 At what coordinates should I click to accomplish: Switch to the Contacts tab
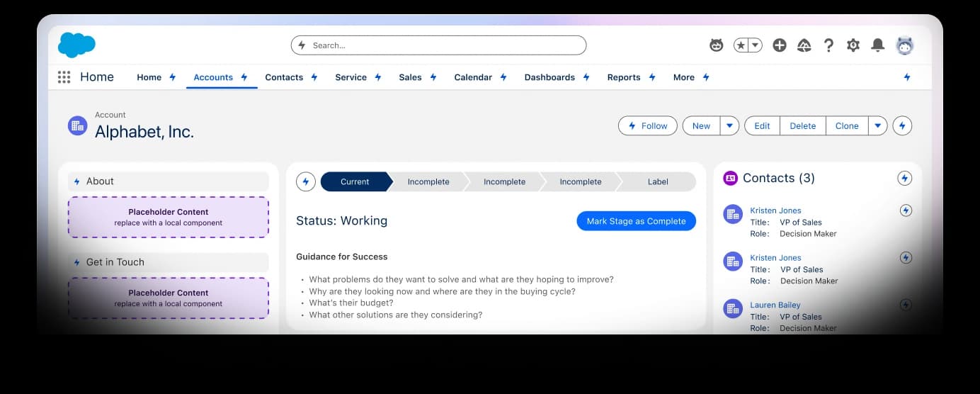pyautogui.click(x=284, y=77)
